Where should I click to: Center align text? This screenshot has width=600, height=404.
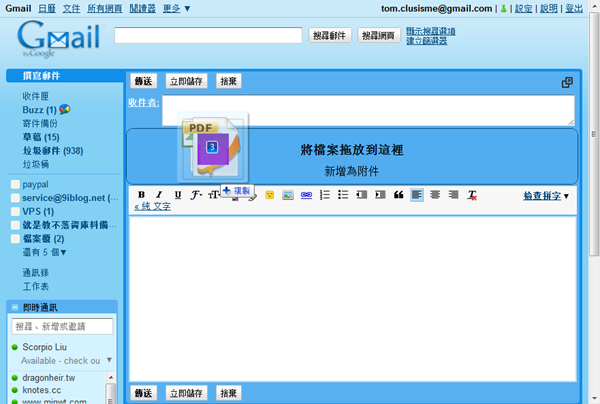(435, 195)
